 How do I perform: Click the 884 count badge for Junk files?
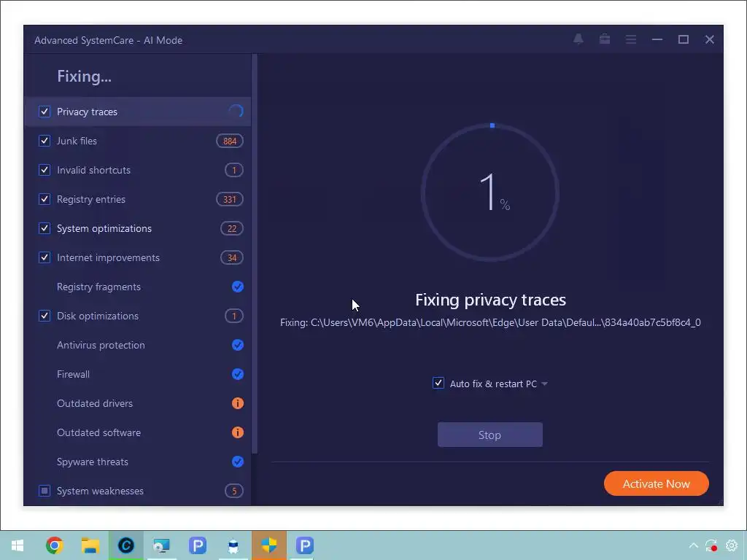click(x=230, y=141)
